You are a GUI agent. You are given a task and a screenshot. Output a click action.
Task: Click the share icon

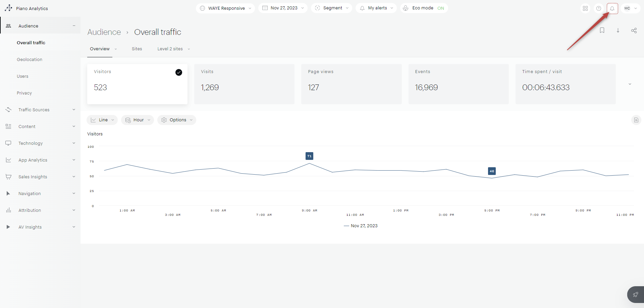point(634,30)
